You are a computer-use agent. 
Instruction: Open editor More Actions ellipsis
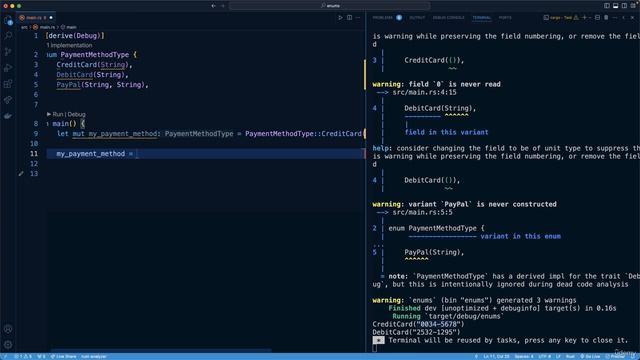(358, 18)
